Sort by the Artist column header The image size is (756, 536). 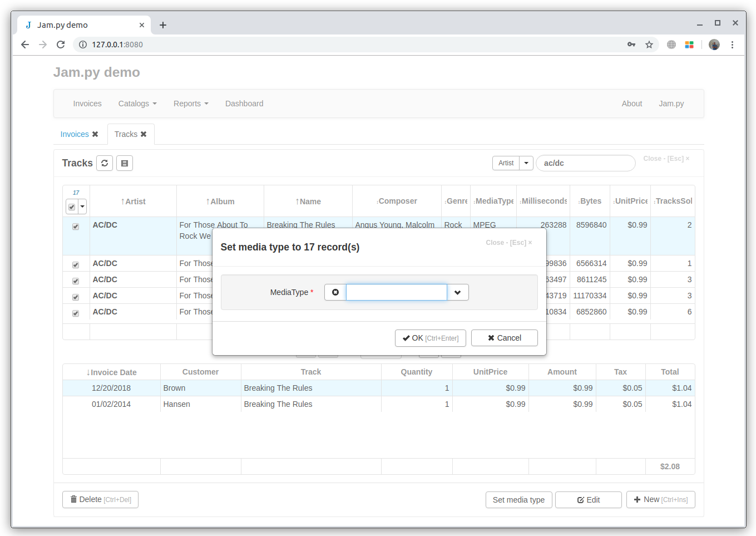[x=133, y=201]
